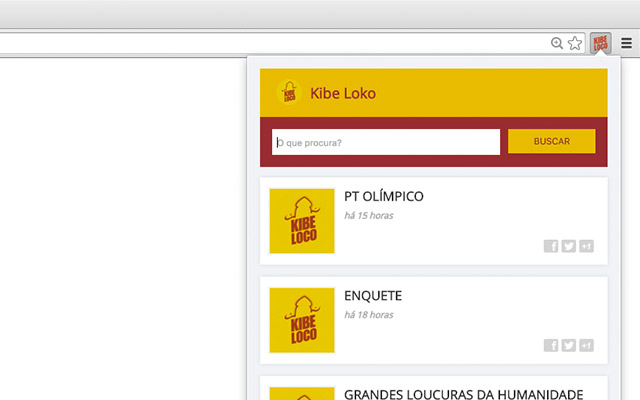Viewport: 640px width, 400px height.
Task: Bookmark this page with the star icon
Action: coord(575,43)
